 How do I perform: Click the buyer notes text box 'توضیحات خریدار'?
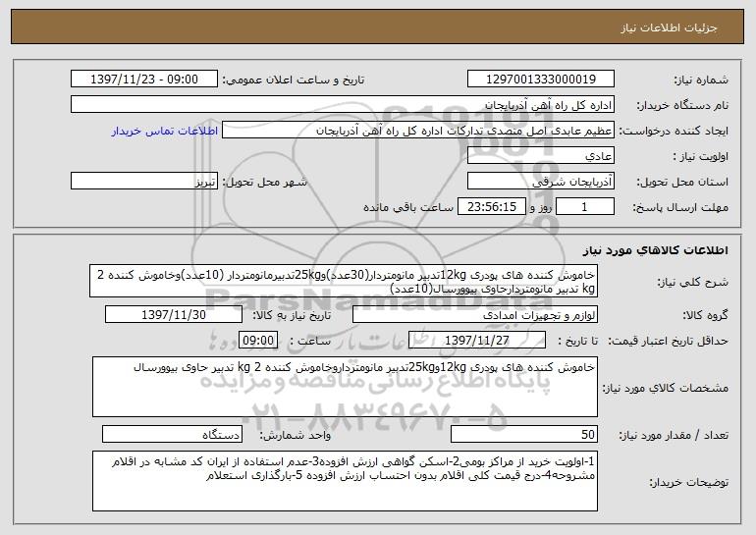(345, 481)
